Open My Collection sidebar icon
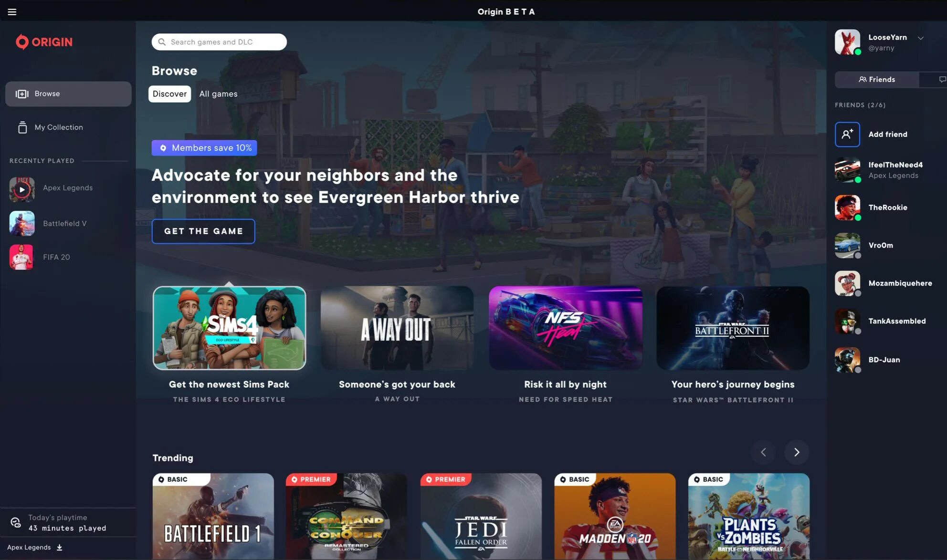 tap(21, 127)
